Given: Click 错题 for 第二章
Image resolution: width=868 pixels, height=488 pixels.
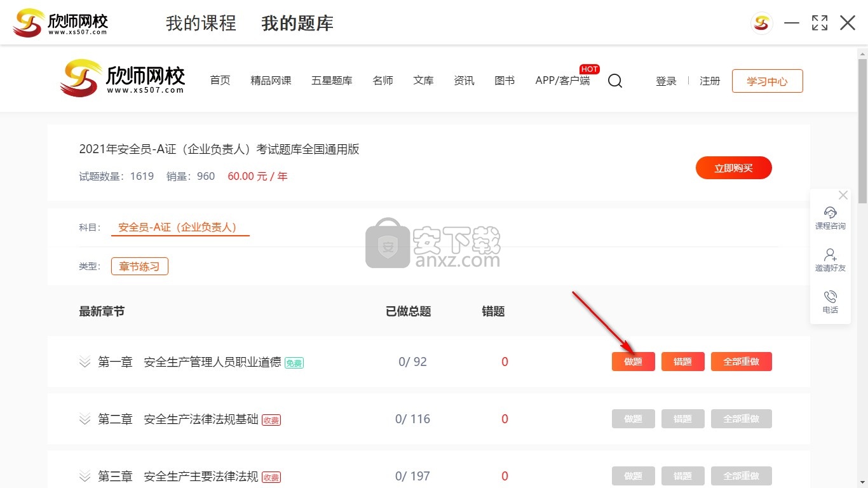Looking at the screenshot, I should click(x=682, y=419).
